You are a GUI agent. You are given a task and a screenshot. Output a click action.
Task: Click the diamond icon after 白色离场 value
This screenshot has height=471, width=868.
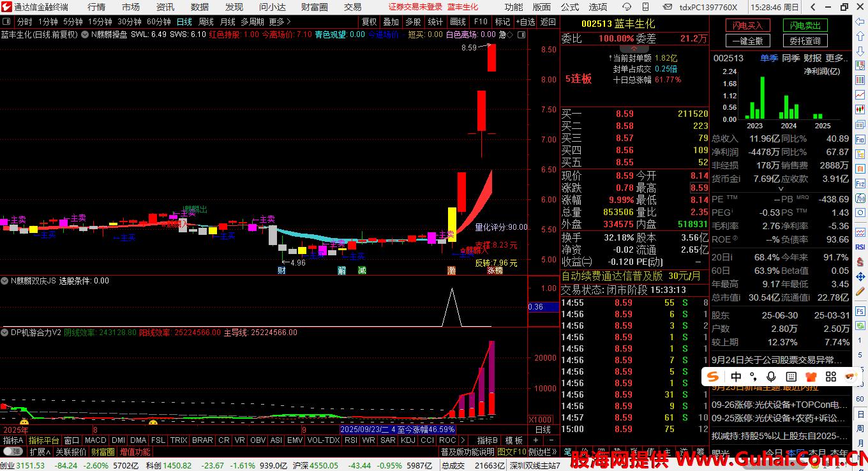509,34
